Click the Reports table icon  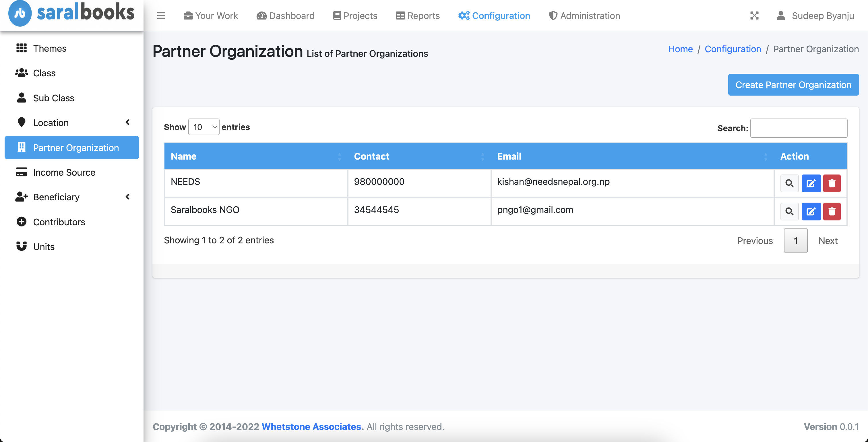(x=400, y=15)
